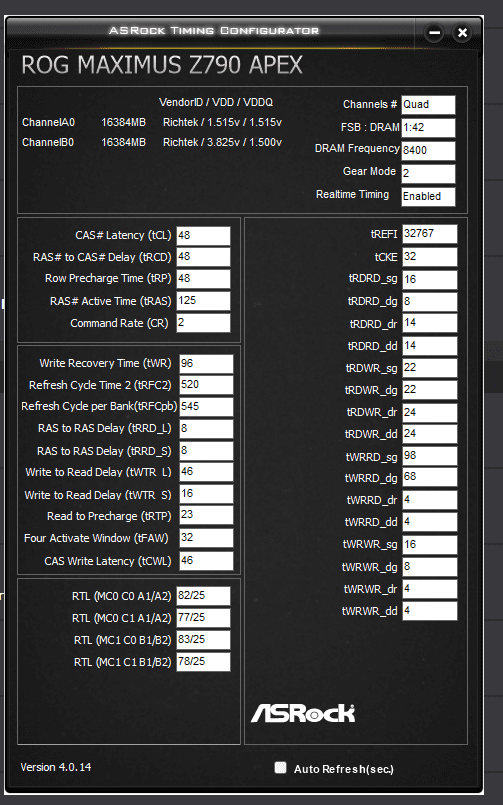This screenshot has height=805, width=503.
Task: Click the Version 4.0.14 text
Action: pyautogui.click(x=56, y=767)
